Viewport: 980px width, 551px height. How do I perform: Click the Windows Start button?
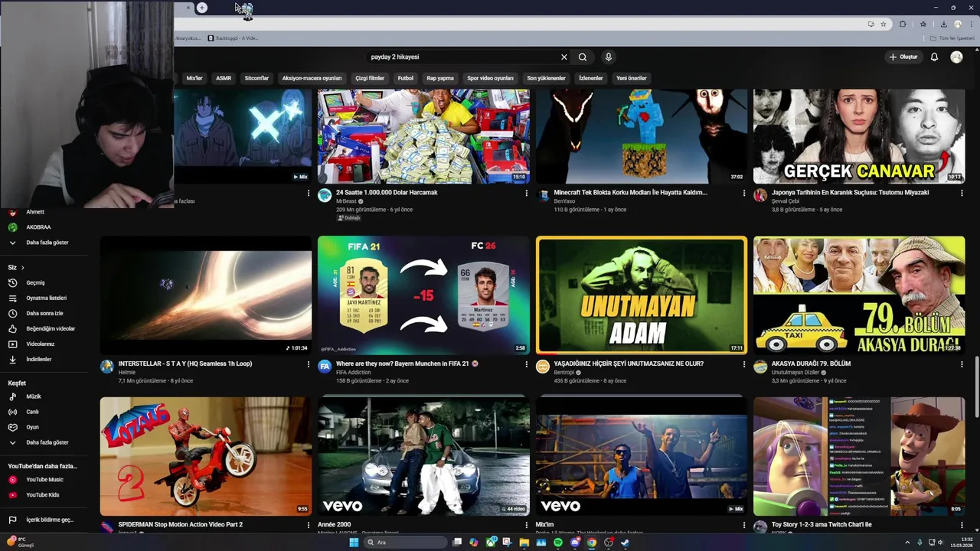click(354, 543)
